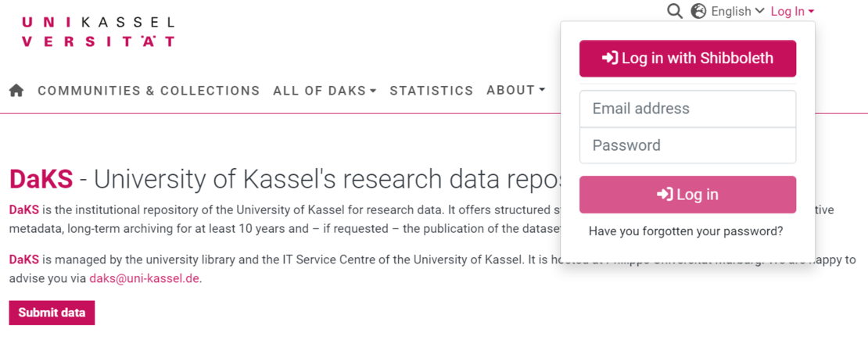Viewport: 868px width, 340px height.
Task: Focus the Email address field
Action: [x=687, y=109]
